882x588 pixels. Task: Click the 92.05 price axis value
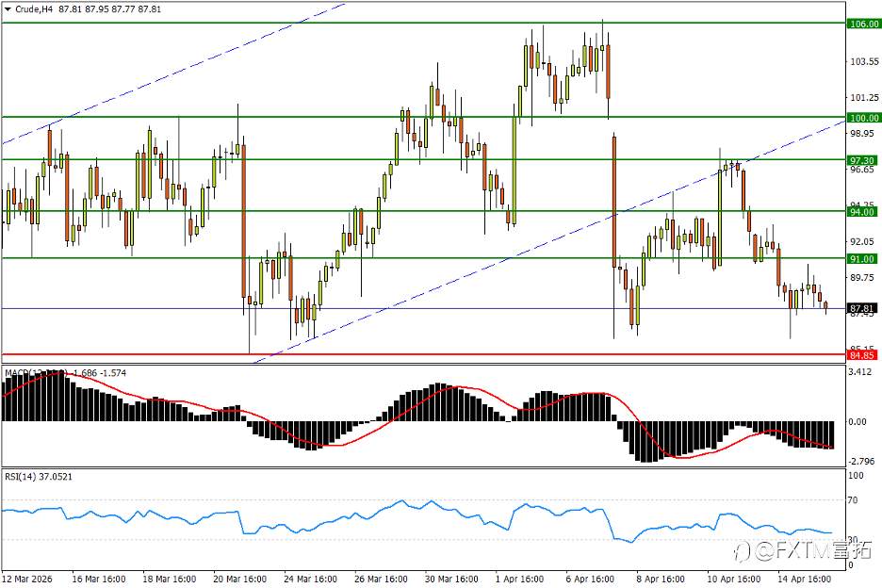(862, 241)
